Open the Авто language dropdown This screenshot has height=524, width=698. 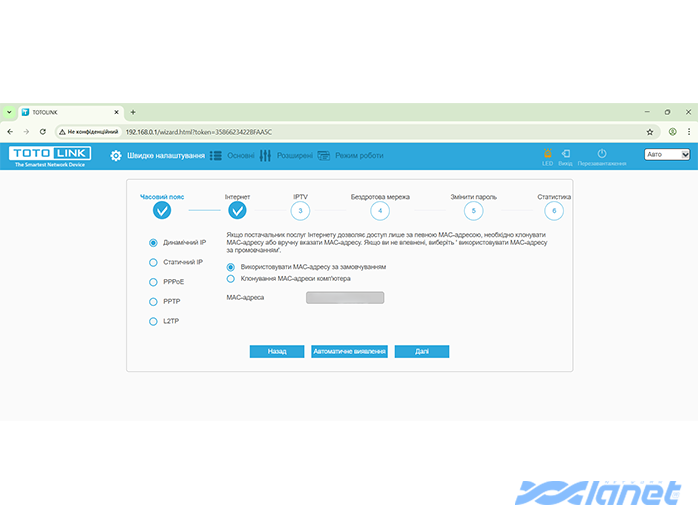pyautogui.click(x=667, y=155)
